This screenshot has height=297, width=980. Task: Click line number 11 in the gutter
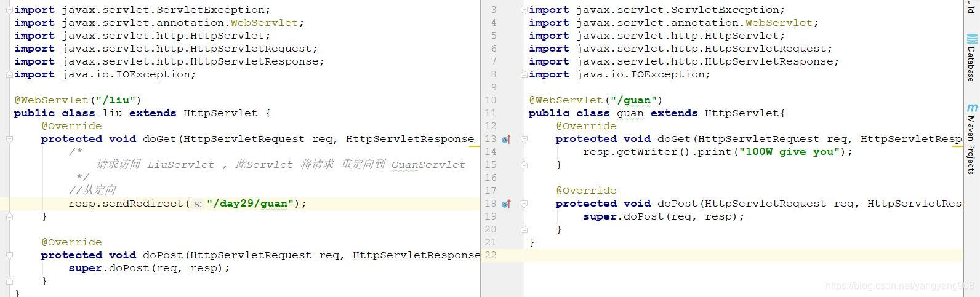[491, 113]
